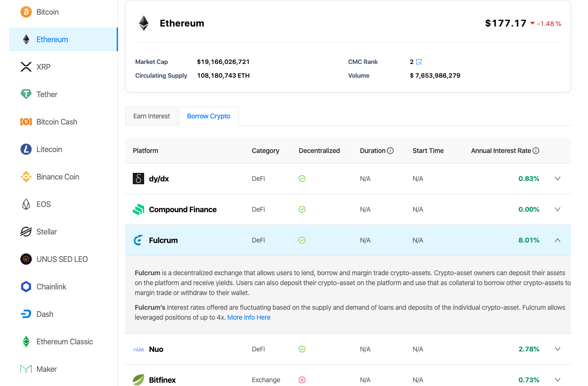Image resolution: width=588 pixels, height=386 pixels.
Task: Click the Exchange category in Bitfinex row
Action: [x=266, y=380]
